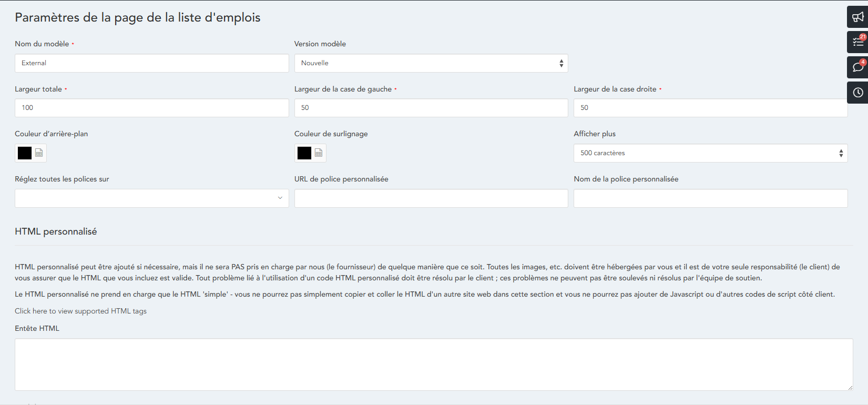Screen dimensions: 868x405
Task: Open the chat messages icon with 4 badge
Action: click(x=857, y=67)
